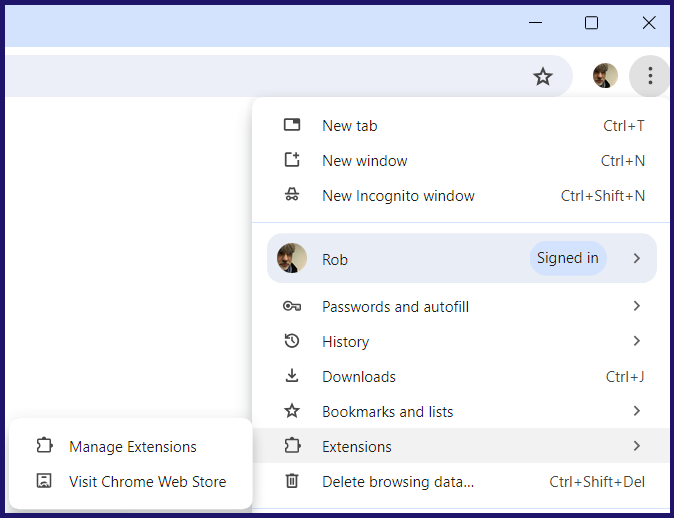The image size is (674, 518).
Task: Click the profile avatar in the toolbar
Action: click(x=605, y=76)
